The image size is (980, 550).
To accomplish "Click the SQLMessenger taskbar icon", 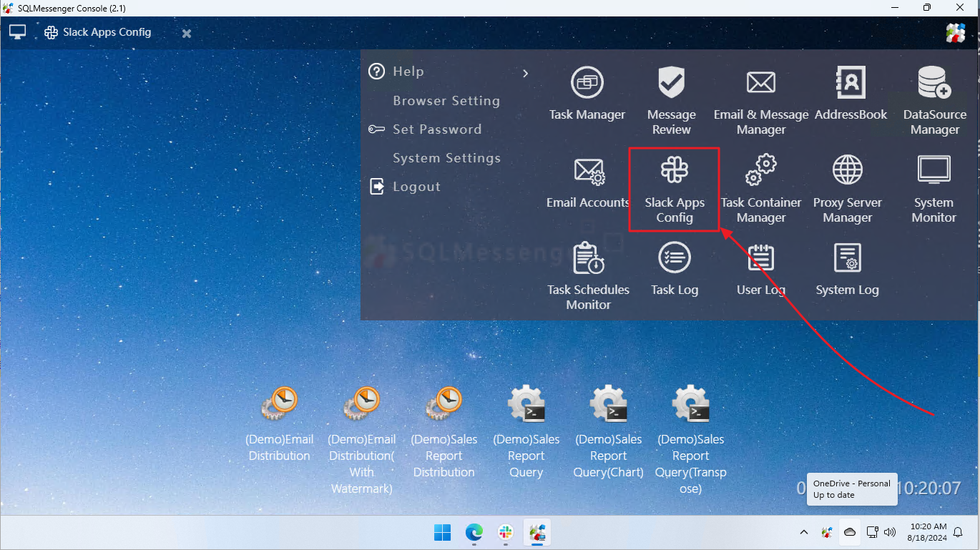I will pyautogui.click(x=537, y=533).
